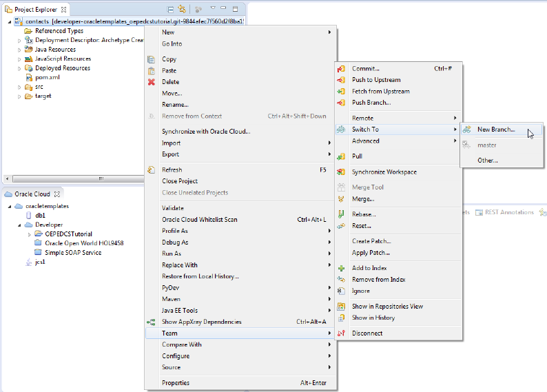Image resolution: width=547 pixels, height=392 pixels.
Task: Collapse the oracletemplates cloud node
Action: click(10, 207)
